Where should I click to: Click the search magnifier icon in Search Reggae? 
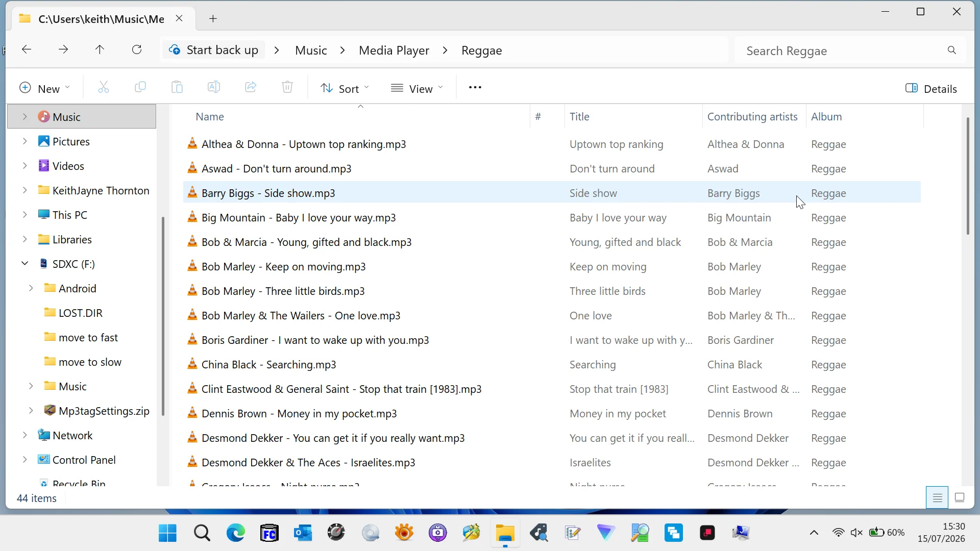click(x=952, y=50)
